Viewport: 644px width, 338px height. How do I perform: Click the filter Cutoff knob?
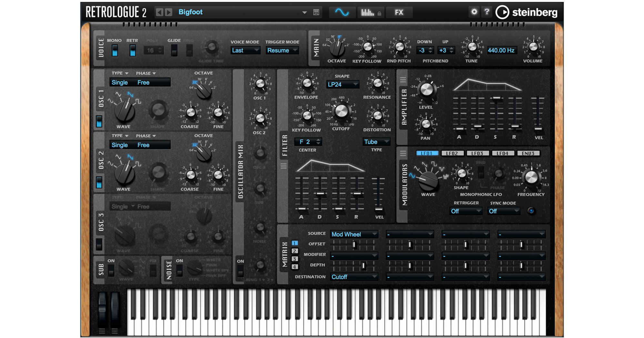[341, 111]
